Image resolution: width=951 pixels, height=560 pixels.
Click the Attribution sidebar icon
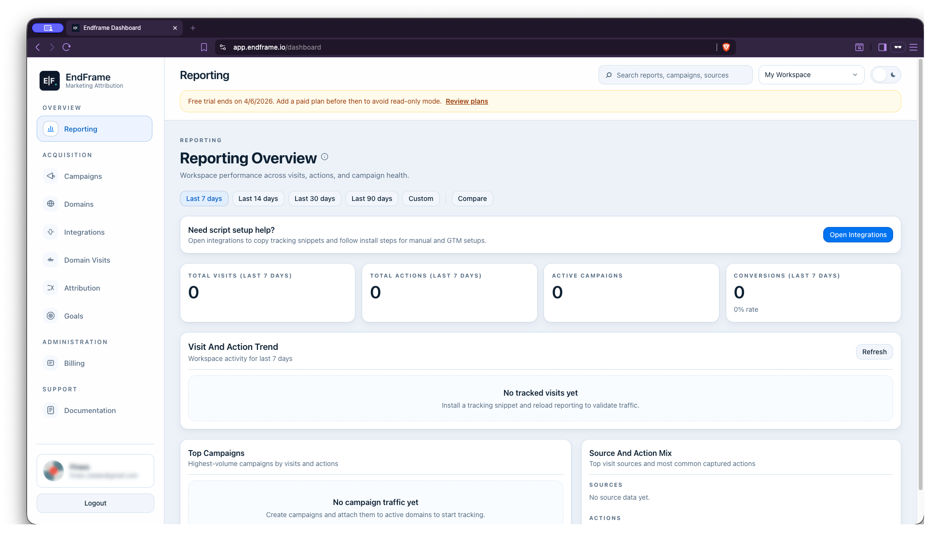[x=51, y=288]
